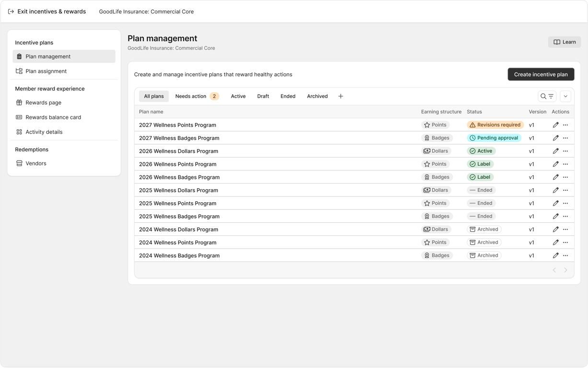Click Create incentive plan button
The width and height of the screenshot is (588, 368).
pos(541,74)
